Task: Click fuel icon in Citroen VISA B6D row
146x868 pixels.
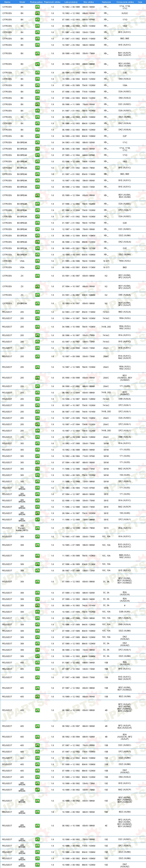Action: tap(37, 268)
